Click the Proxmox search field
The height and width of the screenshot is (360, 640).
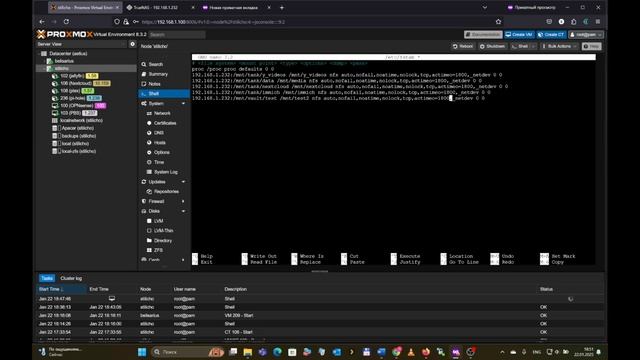[177, 35]
